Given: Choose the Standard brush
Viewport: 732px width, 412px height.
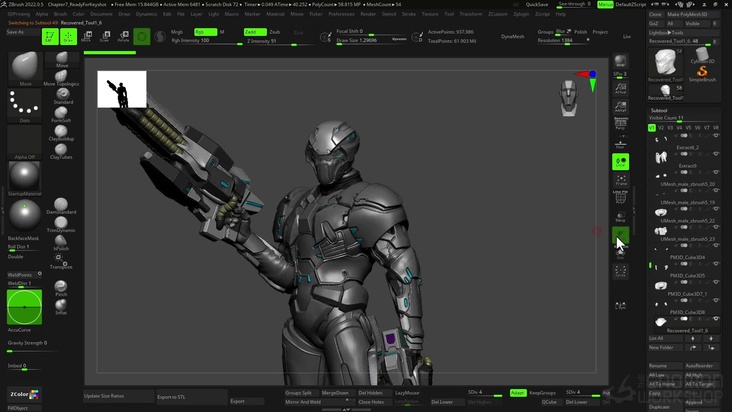Looking at the screenshot, I should [61, 96].
